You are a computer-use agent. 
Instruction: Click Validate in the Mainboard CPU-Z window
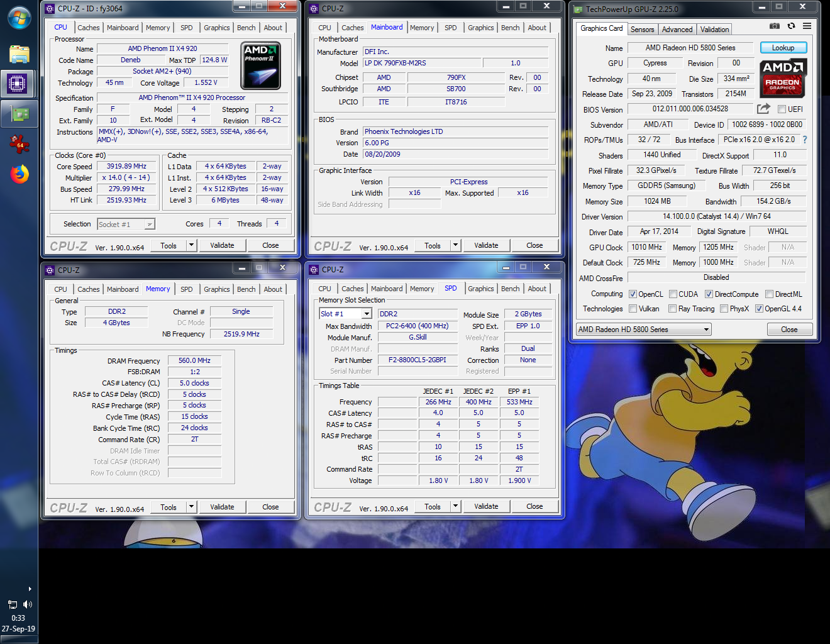click(486, 245)
